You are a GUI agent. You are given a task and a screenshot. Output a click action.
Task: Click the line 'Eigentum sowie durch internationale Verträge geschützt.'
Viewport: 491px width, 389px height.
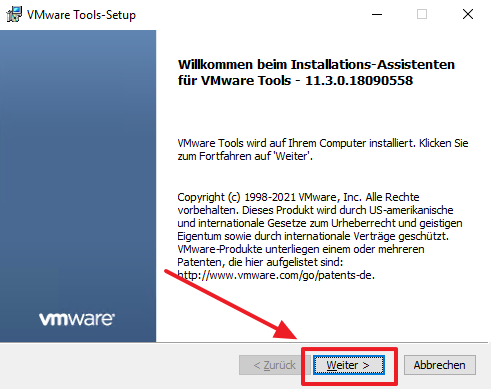coord(313,236)
